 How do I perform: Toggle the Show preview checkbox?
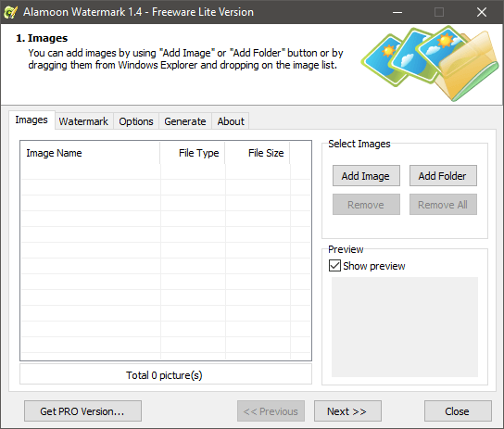[334, 266]
